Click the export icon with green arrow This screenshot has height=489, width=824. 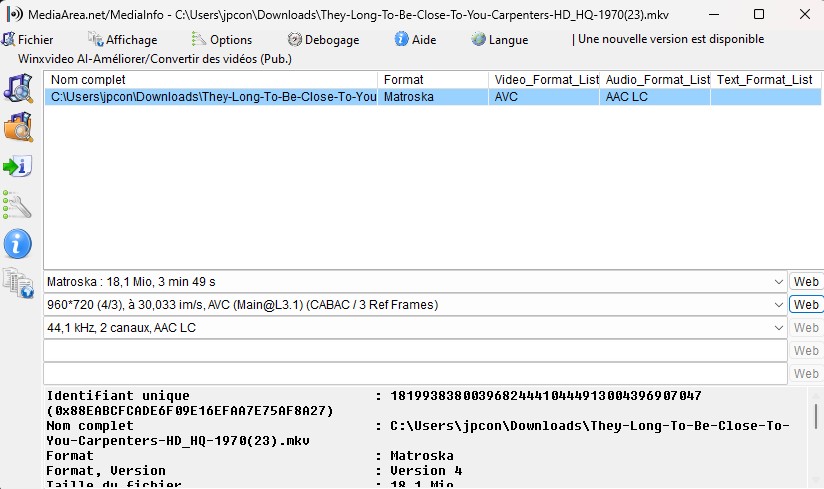pos(18,166)
